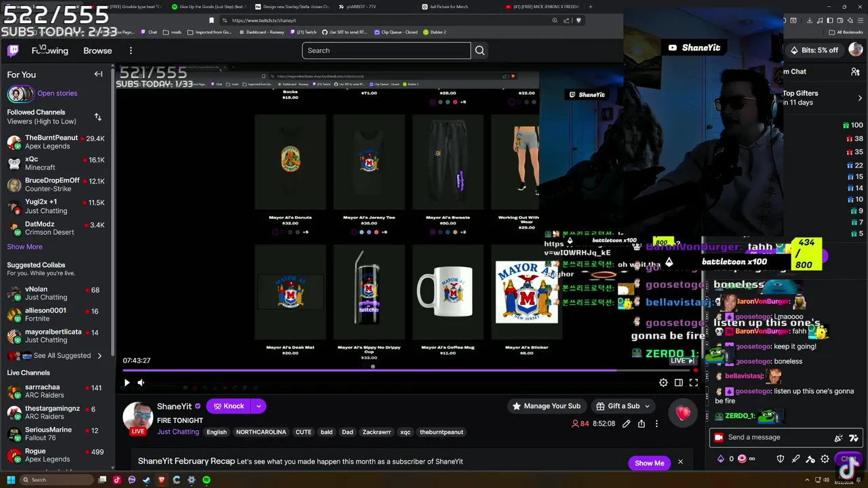Open the Just Chatting category link
Viewport: 868px width, 488px height.
click(178, 432)
